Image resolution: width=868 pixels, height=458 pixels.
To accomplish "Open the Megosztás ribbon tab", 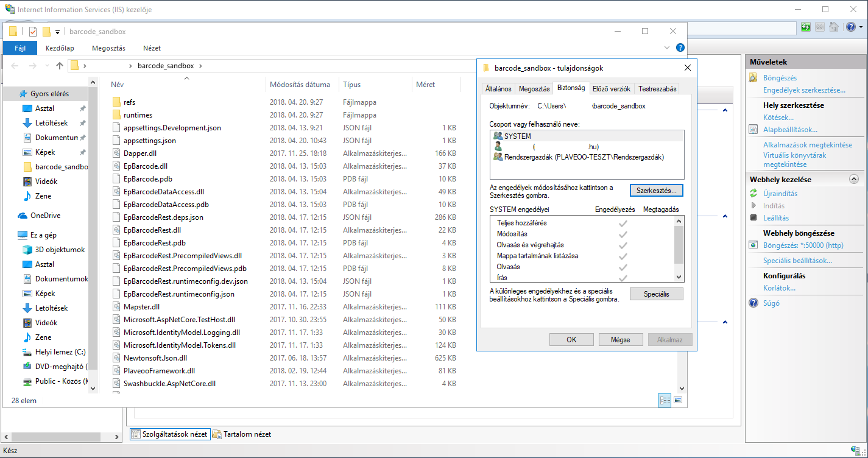I will (x=108, y=48).
